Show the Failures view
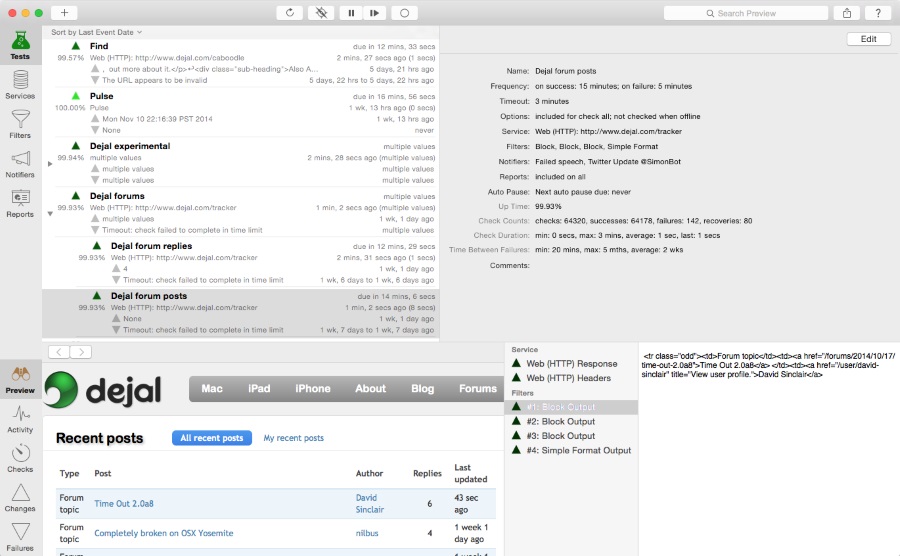900x556 pixels. [x=20, y=537]
